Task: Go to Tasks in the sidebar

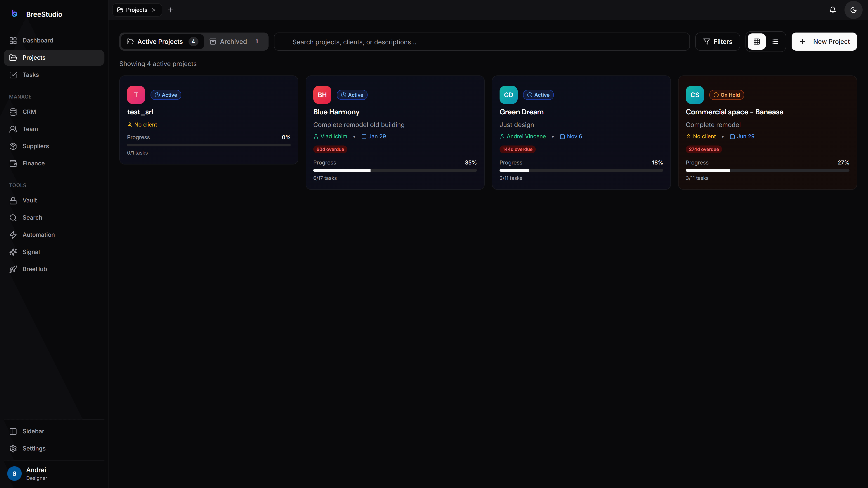Action: [x=54, y=75]
